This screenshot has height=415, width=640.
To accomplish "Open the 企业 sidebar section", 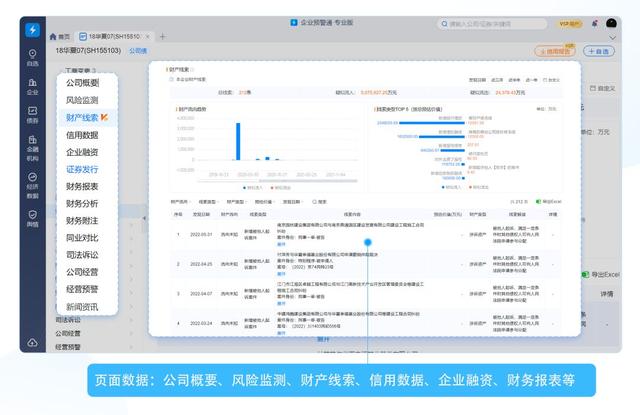I will [33, 87].
